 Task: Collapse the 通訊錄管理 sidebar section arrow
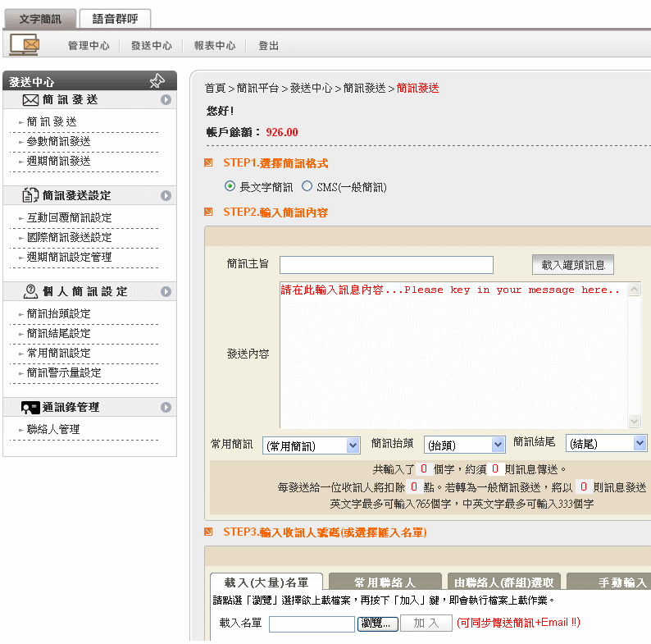pyautogui.click(x=166, y=407)
